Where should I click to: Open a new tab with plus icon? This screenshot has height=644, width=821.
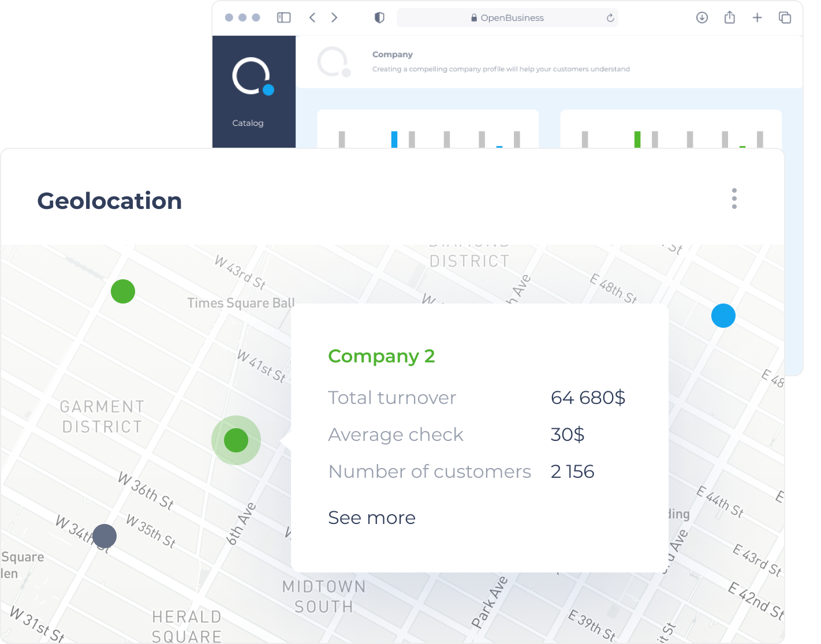(757, 17)
